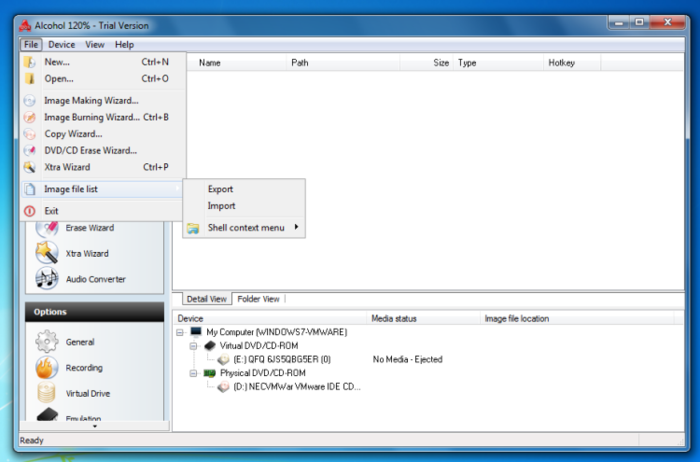Image resolution: width=700 pixels, height=462 pixels.
Task: Click the sidebar scroll-down arrow
Action: [x=95, y=426]
